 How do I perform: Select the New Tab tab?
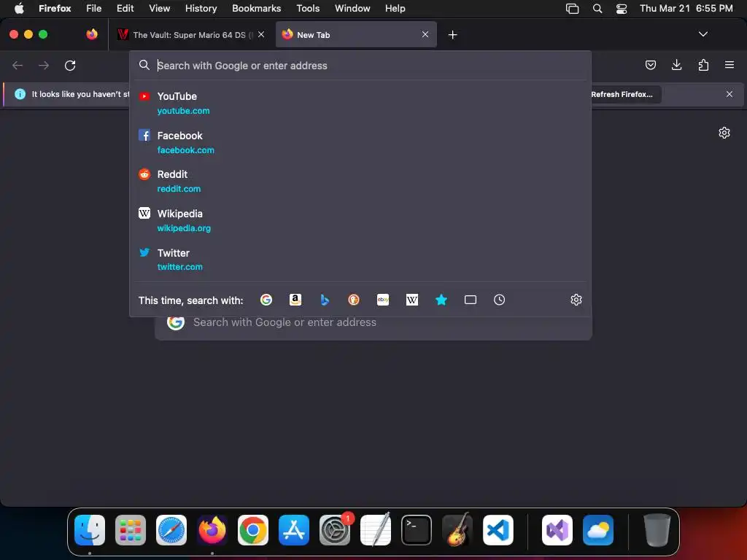click(356, 34)
